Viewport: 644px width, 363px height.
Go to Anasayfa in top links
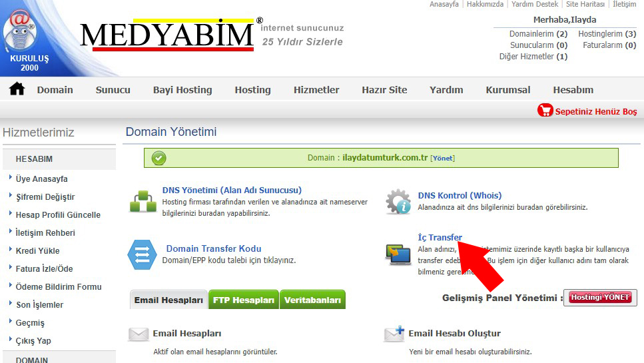pyautogui.click(x=444, y=4)
